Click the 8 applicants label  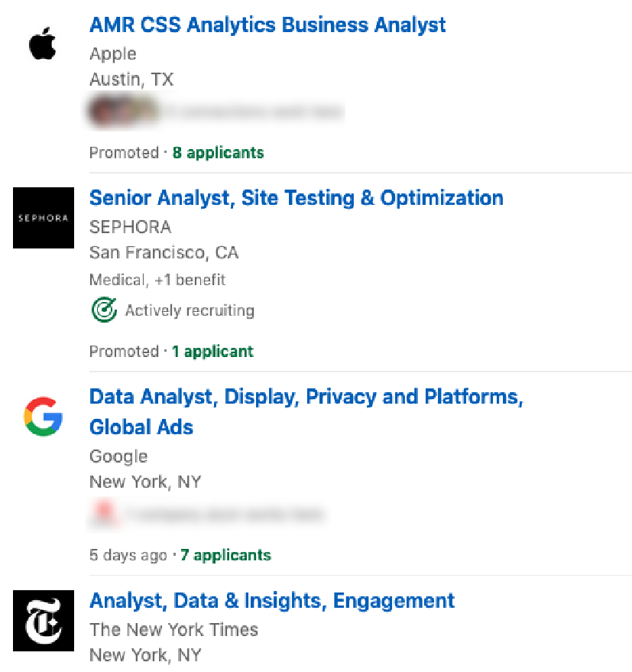tap(218, 153)
